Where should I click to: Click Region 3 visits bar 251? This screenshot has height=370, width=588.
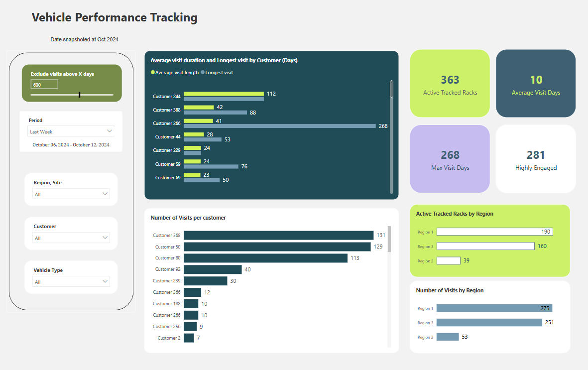[489, 322]
